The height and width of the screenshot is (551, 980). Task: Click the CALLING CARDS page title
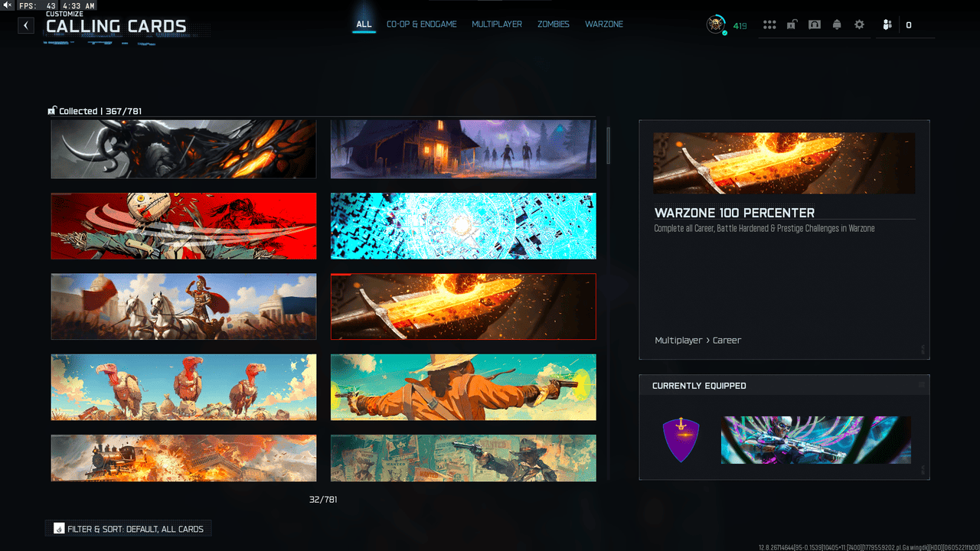coord(116,27)
